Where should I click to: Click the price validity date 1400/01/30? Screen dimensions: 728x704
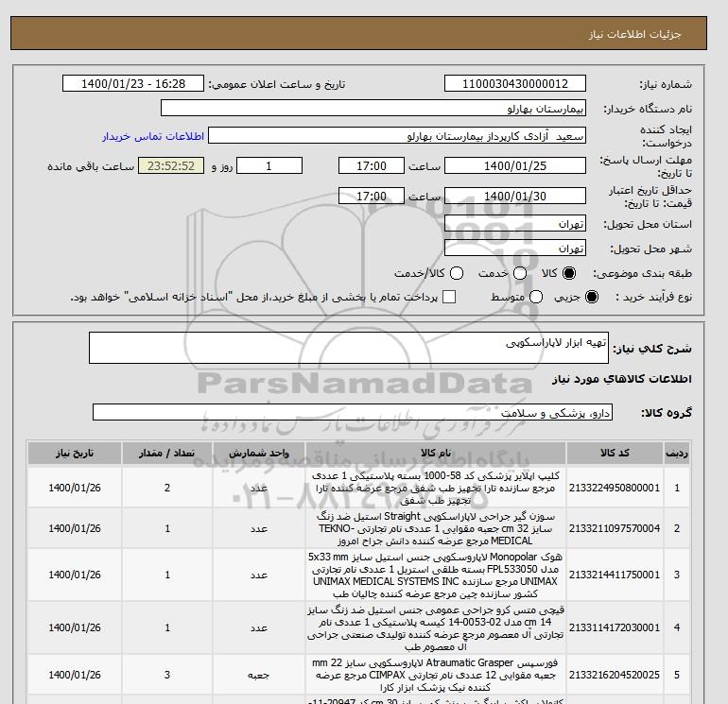click(515, 196)
